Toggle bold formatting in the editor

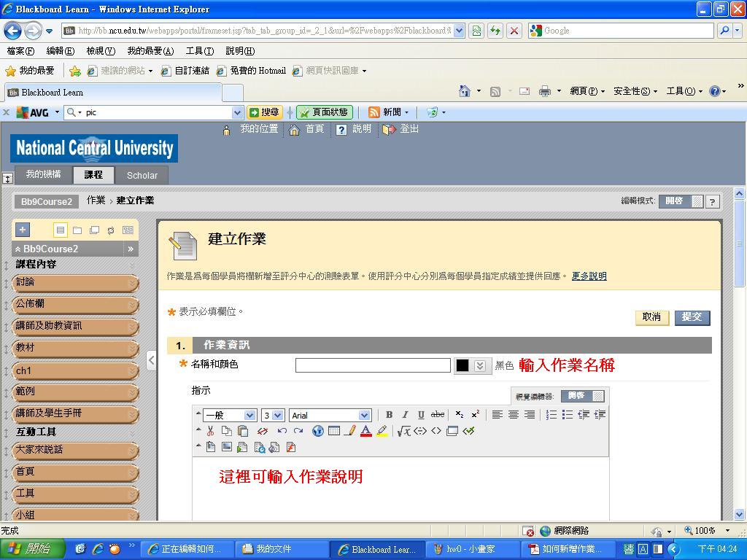(x=389, y=415)
